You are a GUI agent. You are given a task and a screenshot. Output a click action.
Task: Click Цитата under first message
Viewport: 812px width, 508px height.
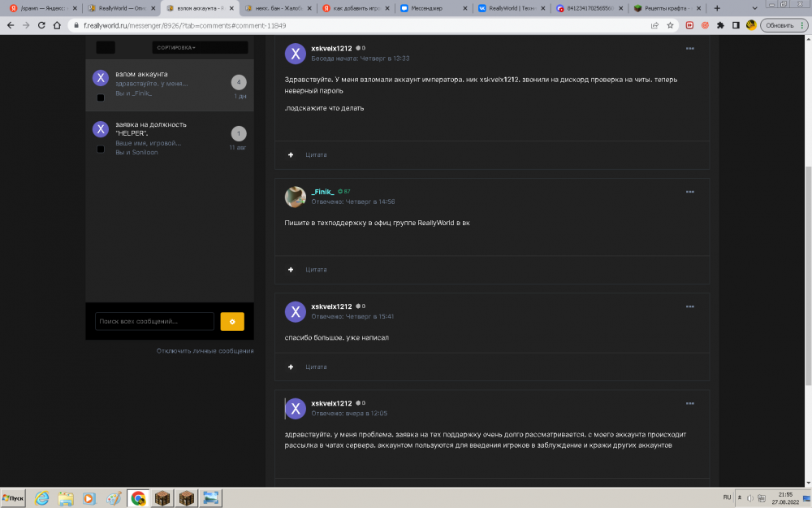click(316, 155)
